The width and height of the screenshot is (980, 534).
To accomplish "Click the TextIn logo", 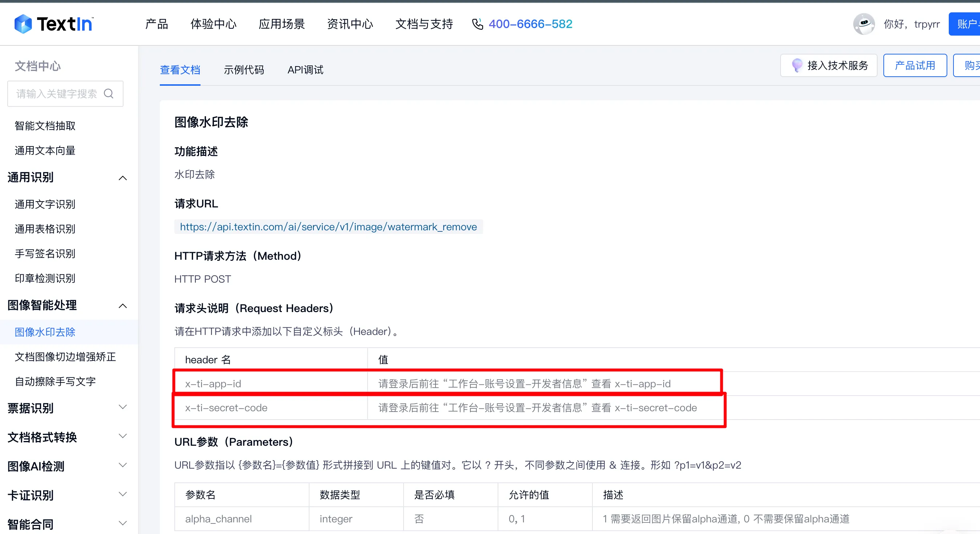I will pos(54,24).
